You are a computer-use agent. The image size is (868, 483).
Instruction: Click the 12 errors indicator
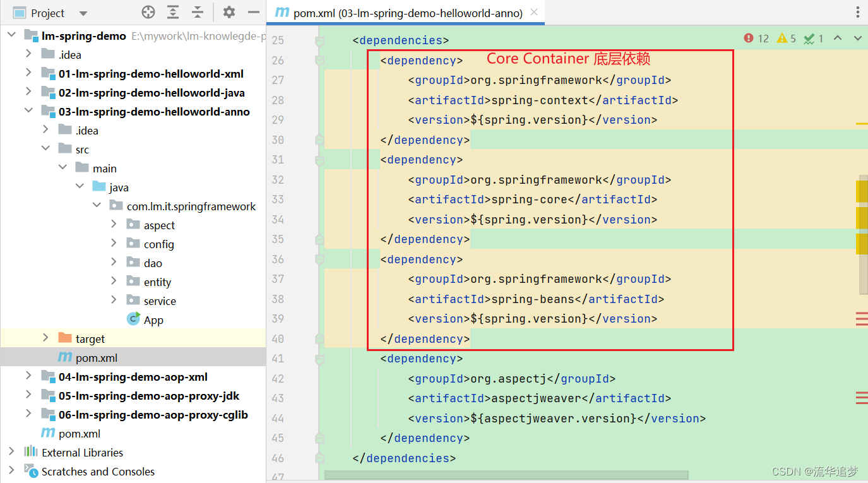click(x=756, y=39)
